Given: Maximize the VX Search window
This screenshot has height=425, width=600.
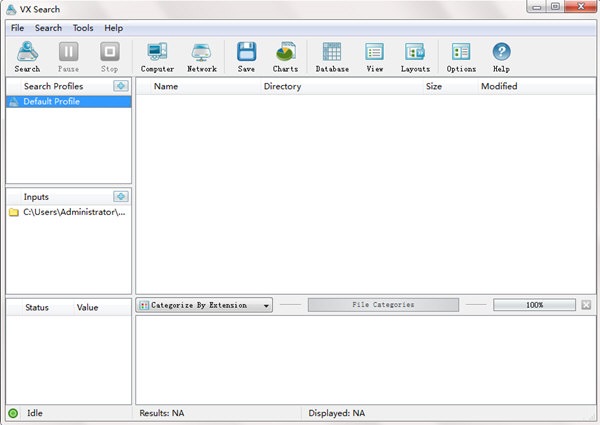Looking at the screenshot, I should [556, 7].
